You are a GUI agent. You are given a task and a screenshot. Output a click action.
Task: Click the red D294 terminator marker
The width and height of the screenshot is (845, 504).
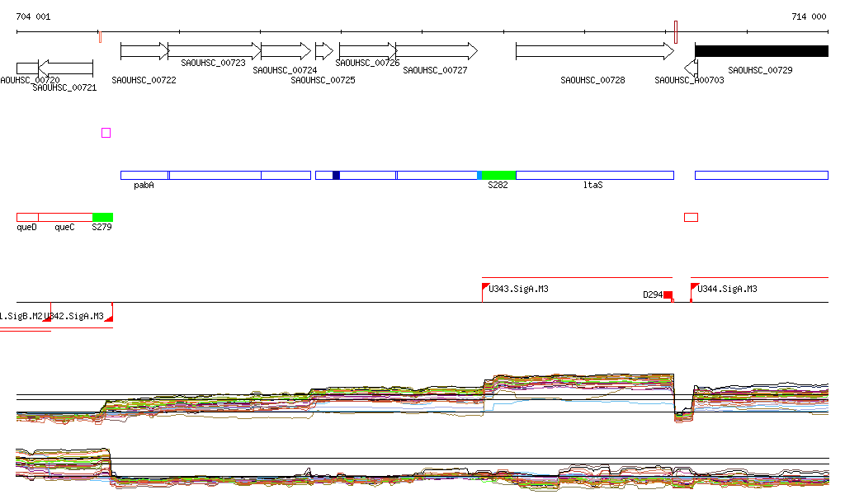coord(668,294)
